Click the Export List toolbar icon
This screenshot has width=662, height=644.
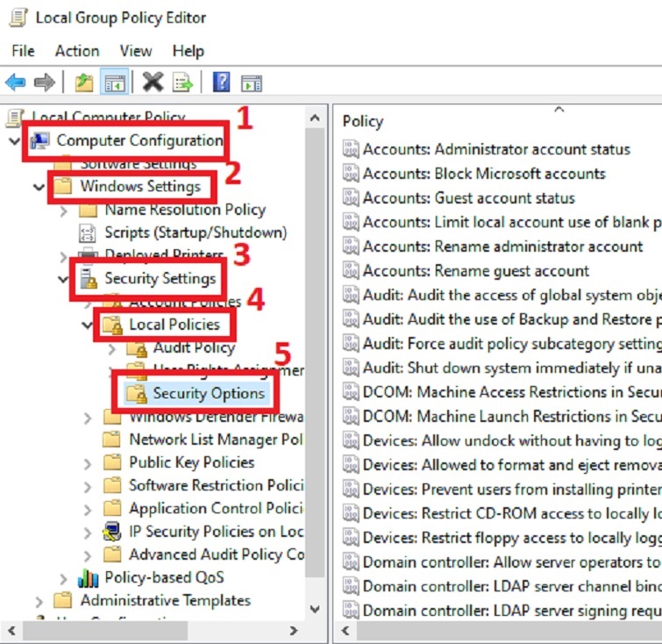[182, 82]
